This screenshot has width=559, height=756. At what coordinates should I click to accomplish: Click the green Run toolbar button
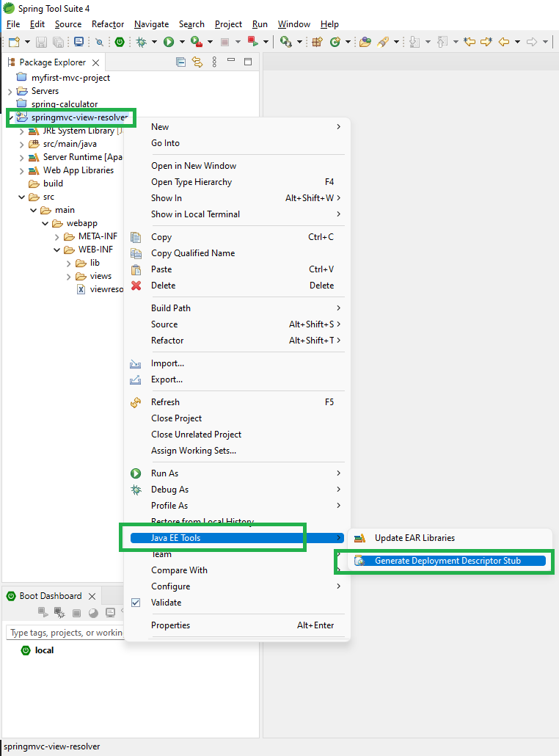[169, 42]
